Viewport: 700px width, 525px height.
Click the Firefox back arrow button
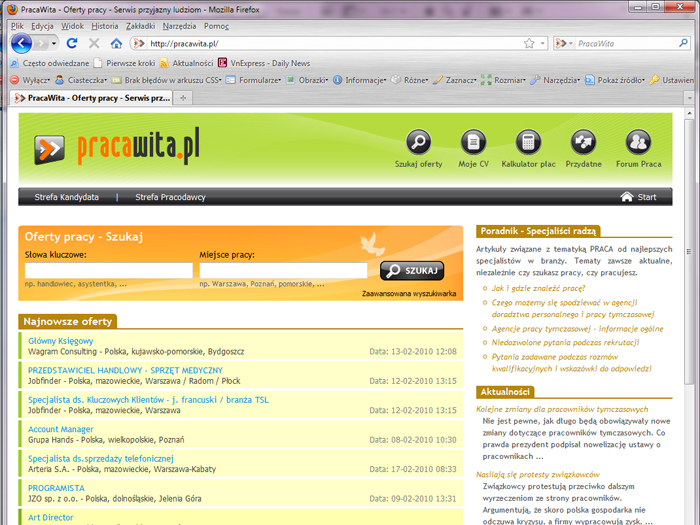[x=21, y=44]
